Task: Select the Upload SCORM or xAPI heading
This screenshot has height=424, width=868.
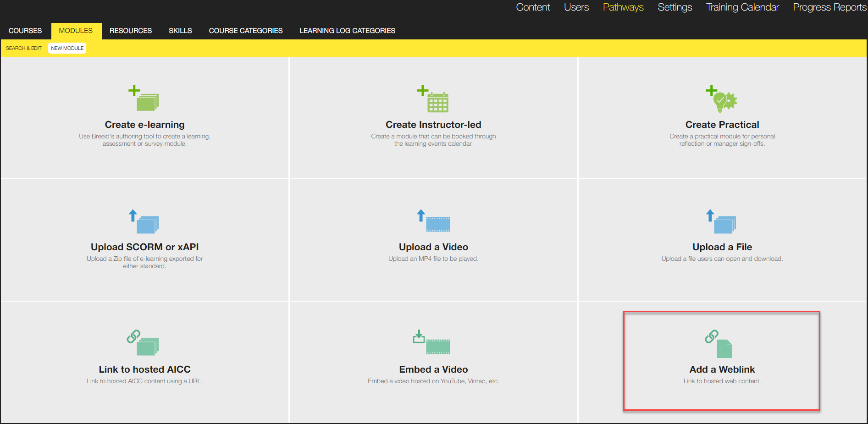Action: click(x=144, y=247)
